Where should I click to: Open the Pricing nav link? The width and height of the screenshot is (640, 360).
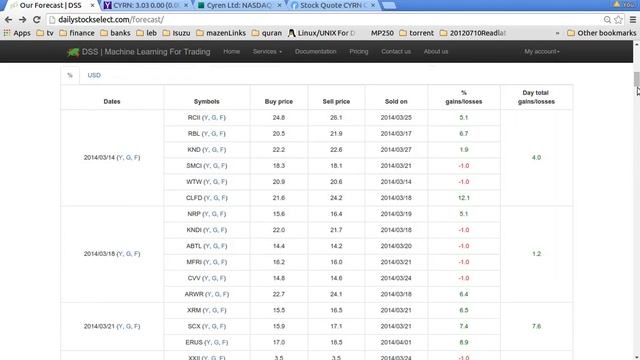359,51
